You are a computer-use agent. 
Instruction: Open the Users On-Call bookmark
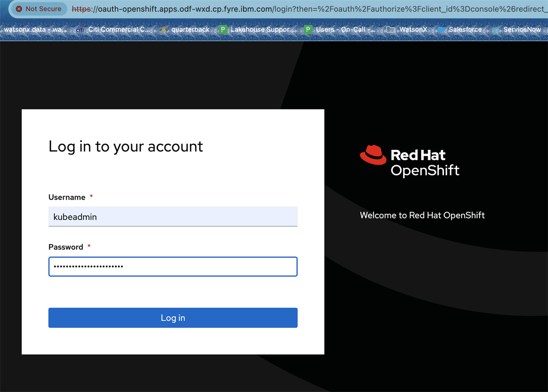tap(340, 29)
